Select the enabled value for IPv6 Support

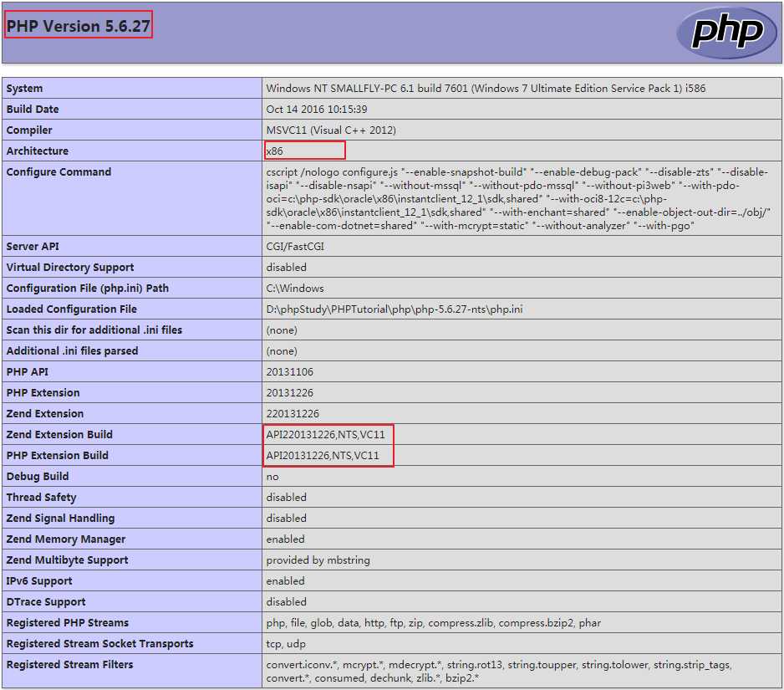point(285,581)
